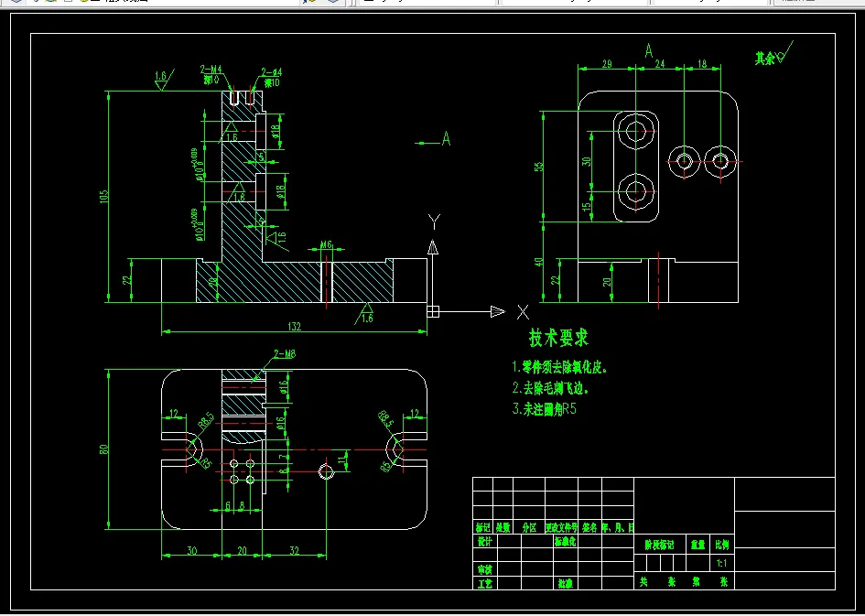Select note 1.零件须去除氧化皮
865x616 pixels.
[560, 367]
